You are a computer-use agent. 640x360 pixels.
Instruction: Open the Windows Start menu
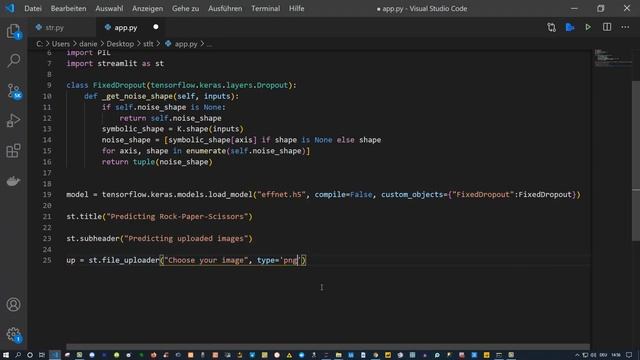point(5,355)
